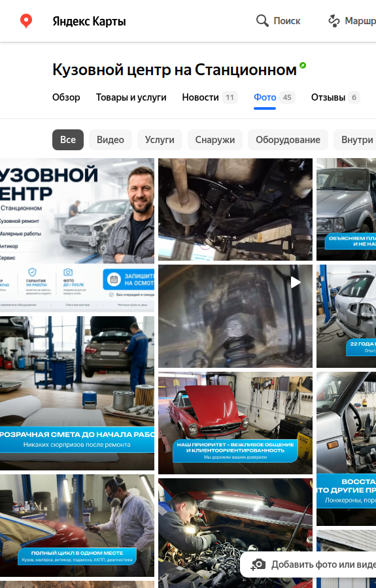Select the Оборудование filter chip

pos(288,140)
